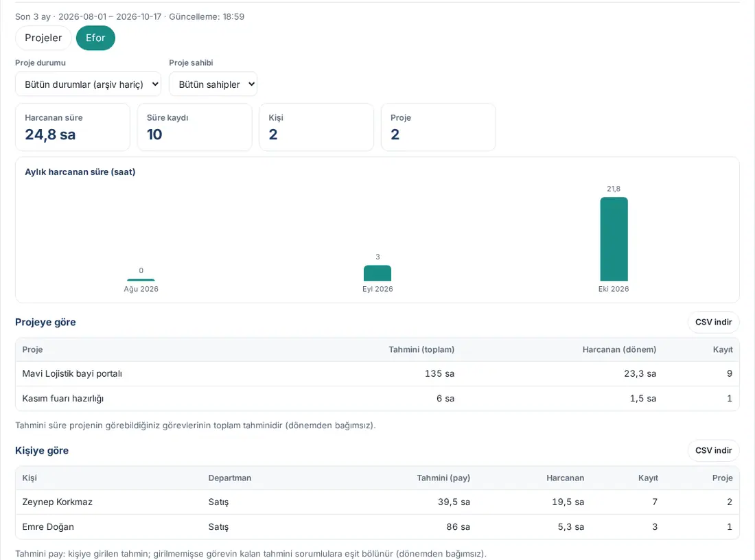Image resolution: width=755 pixels, height=560 pixels.
Task: Open the Proje durumu dropdown
Action: 88,84
